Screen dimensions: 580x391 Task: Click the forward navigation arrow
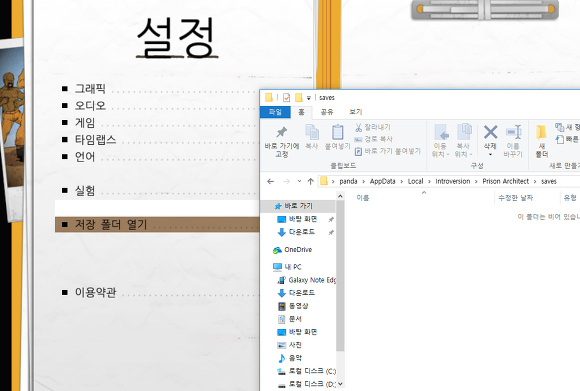[x=286, y=181]
